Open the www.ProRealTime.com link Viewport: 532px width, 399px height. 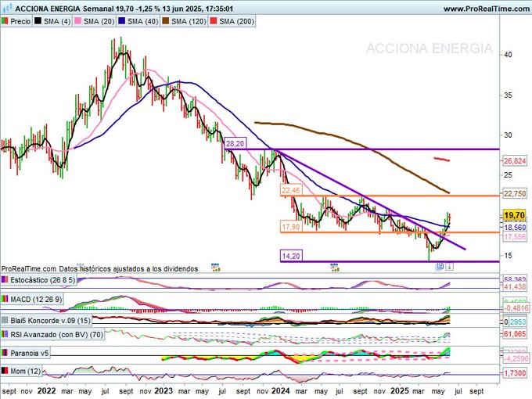click(486, 9)
